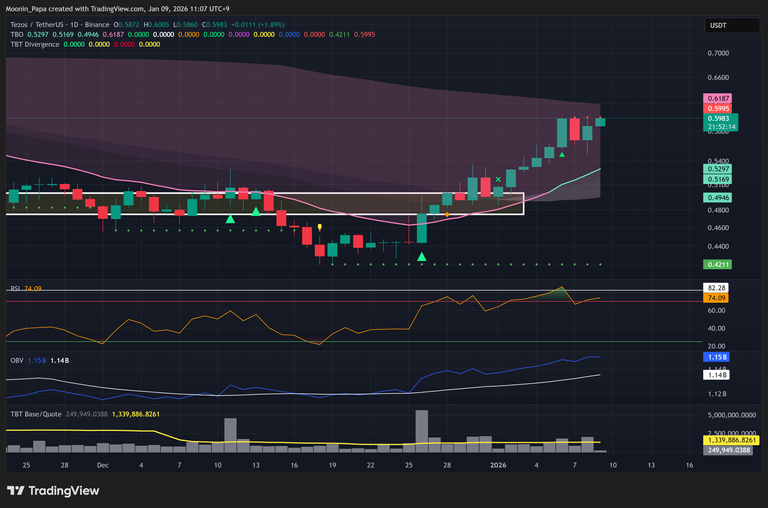Click the orange dot marker inside white rectangle

tap(447, 214)
